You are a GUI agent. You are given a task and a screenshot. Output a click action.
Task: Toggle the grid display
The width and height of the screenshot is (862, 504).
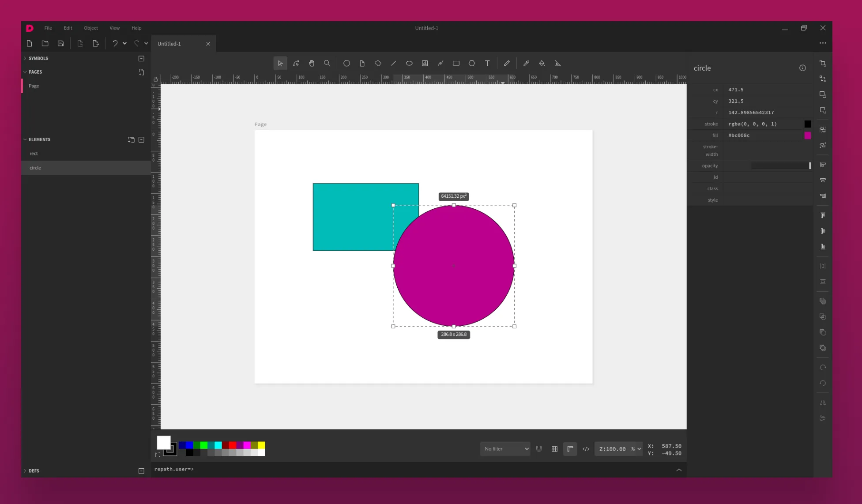click(x=554, y=449)
